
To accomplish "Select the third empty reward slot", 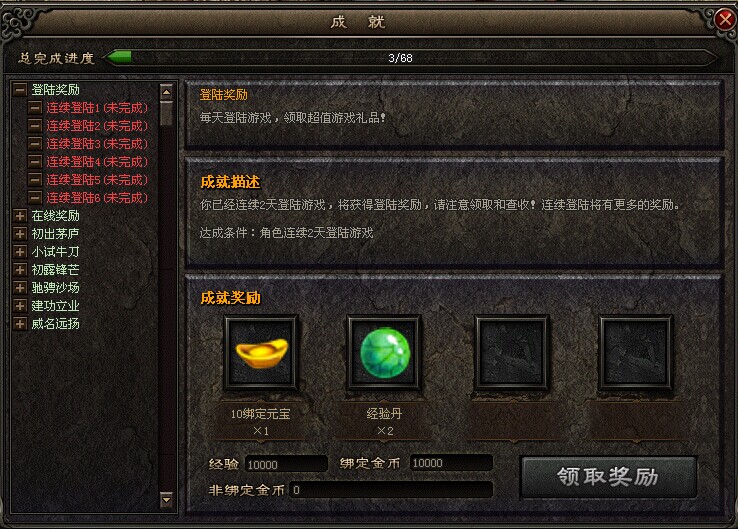I will [512, 353].
